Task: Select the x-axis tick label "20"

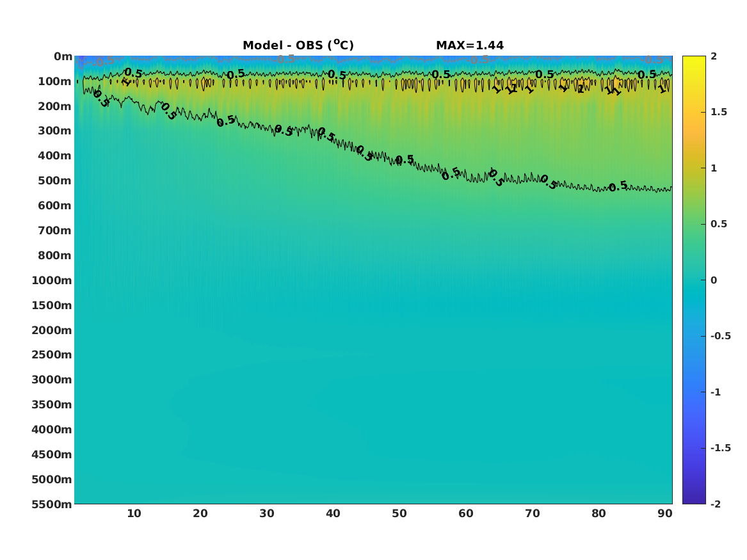Action: pyautogui.click(x=200, y=513)
